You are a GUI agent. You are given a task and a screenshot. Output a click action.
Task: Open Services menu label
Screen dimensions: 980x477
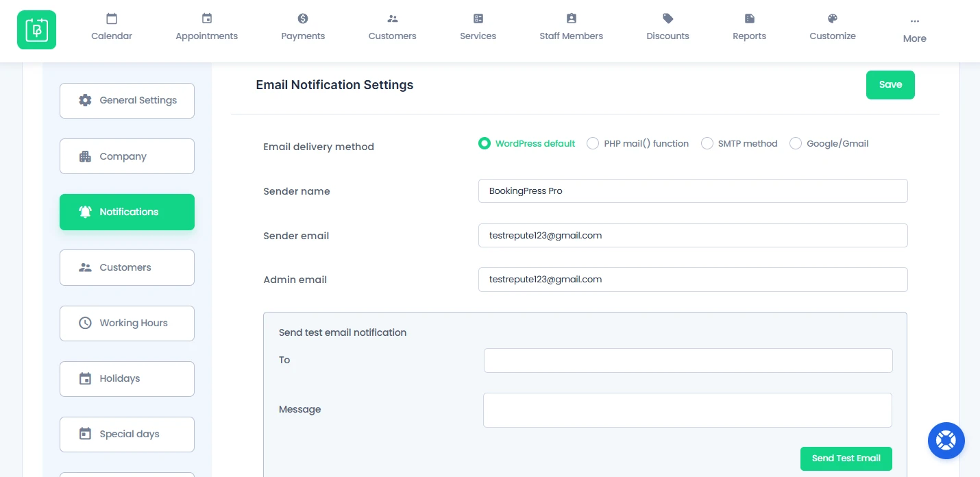tap(478, 36)
